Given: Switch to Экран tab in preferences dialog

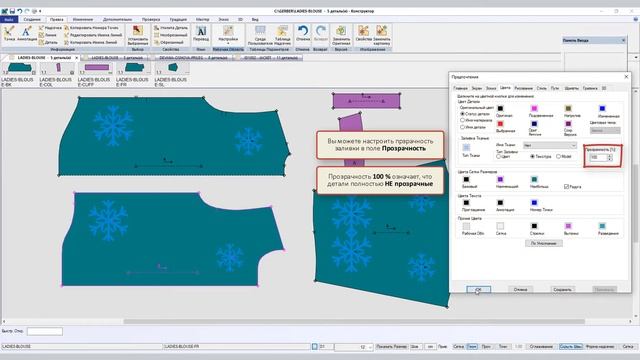Looking at the screenshot, I should coord(476,88).
